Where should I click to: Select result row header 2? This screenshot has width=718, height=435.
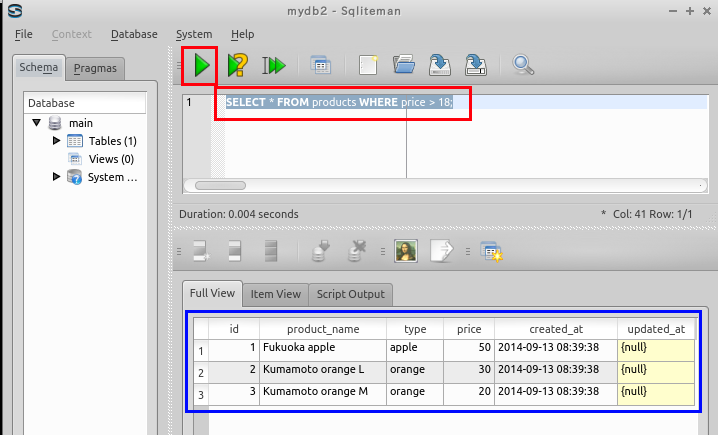[x=201, y=373]
